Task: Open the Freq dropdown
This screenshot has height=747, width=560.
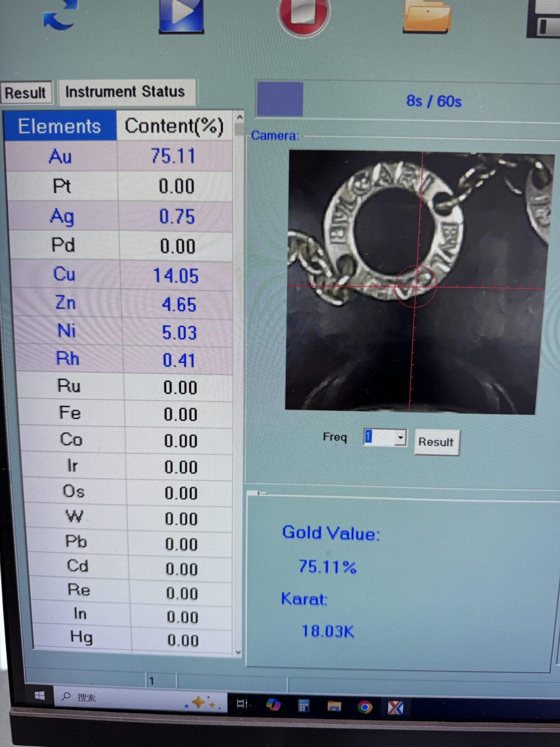Action: 401,438
